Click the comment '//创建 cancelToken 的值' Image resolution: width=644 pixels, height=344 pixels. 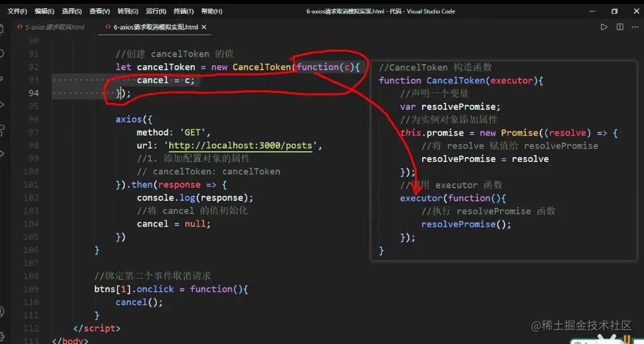click(175, 54)
